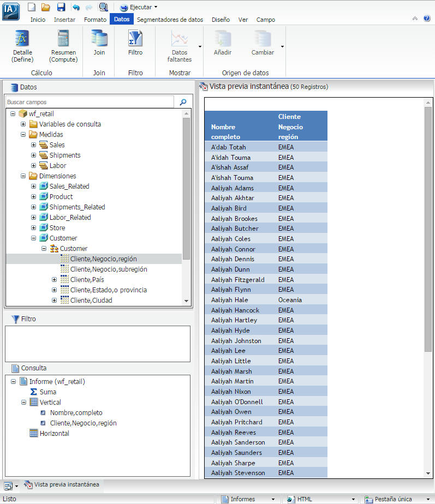Save using the floppy disk icon

[x=61, y=7]
